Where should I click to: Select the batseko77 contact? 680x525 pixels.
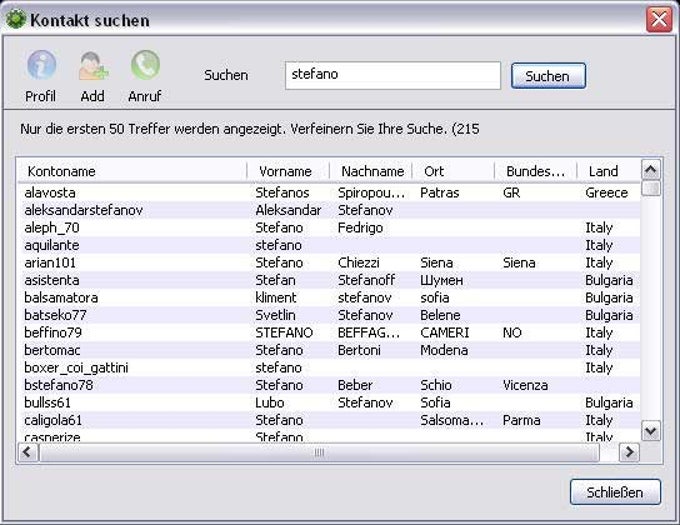click(329, 315)
